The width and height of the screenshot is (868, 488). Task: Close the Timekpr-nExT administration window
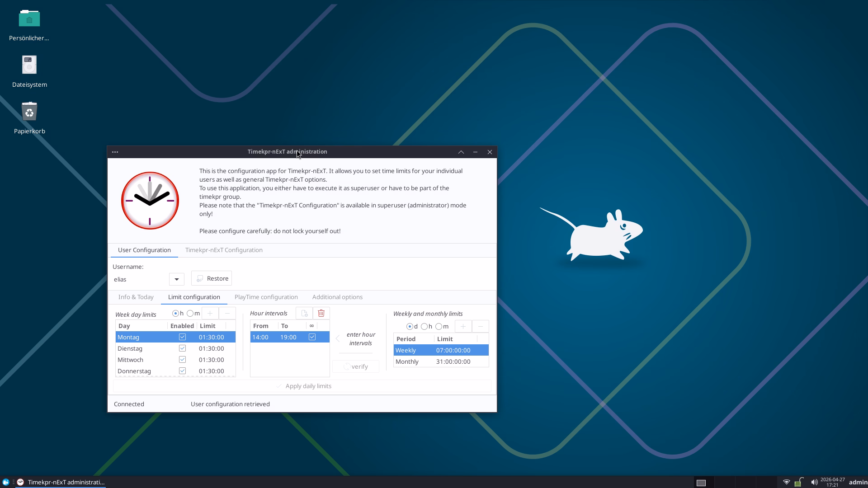(490, 152)
